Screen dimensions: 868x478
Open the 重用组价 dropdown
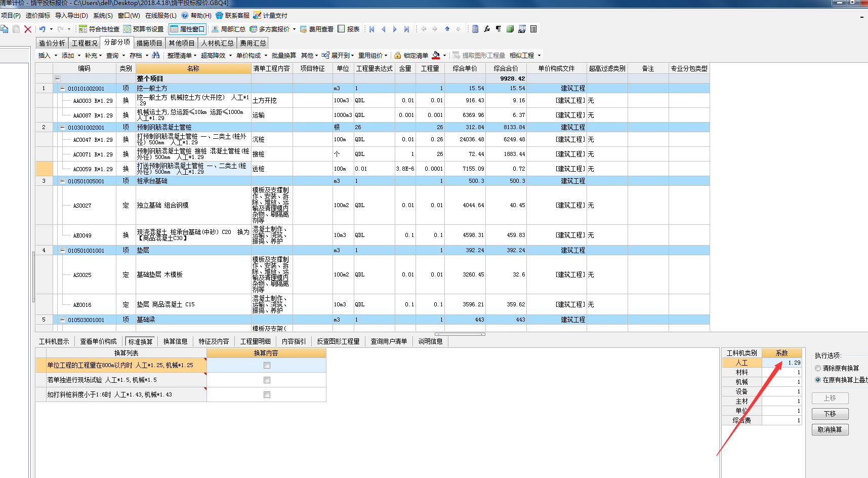pyautogui.click(x=373, y=55)
